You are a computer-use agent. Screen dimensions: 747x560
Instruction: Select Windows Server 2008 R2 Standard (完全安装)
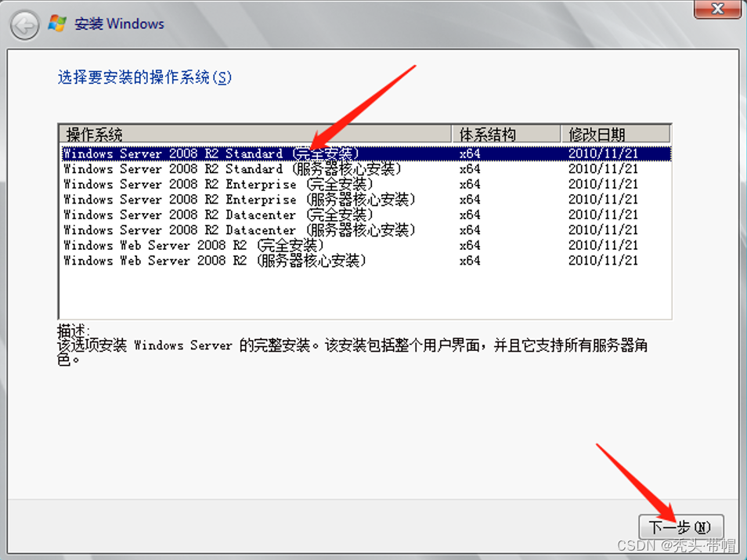click(x=366, y=154)
